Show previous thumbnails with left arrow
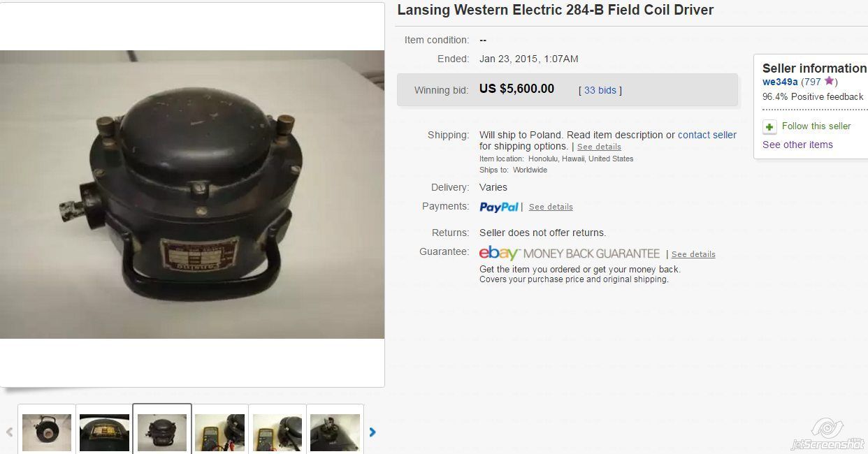 click(x=10, y=432)
